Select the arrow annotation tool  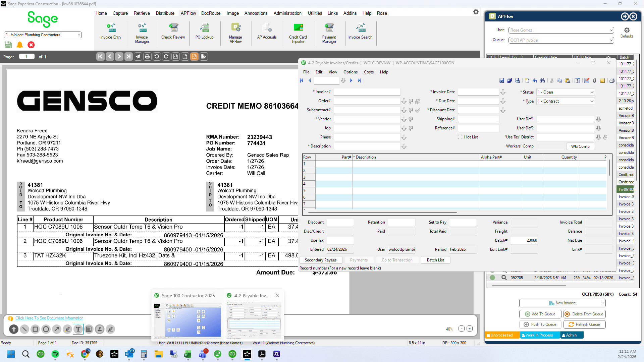[x=57, y=329]
